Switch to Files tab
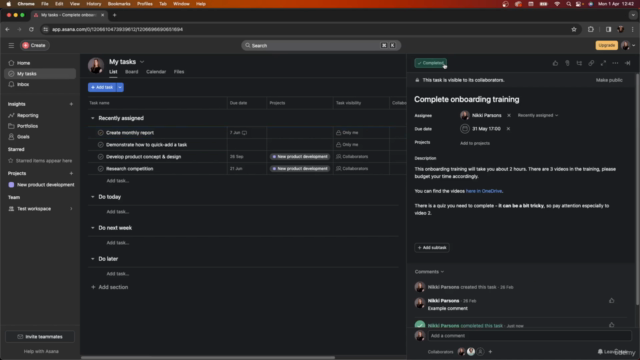640x360 pixels. [x=179, y=72]
